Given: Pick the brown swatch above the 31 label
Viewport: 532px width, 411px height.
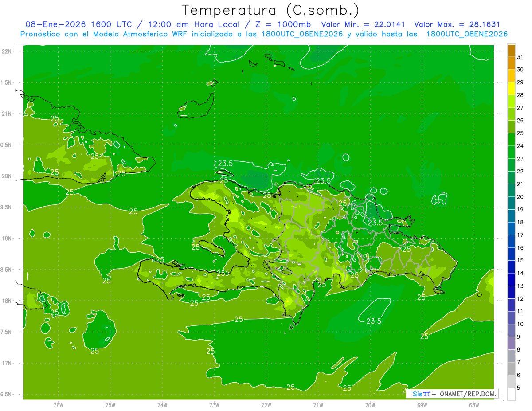Looking at the screenshot, I should tap(511, 50).
